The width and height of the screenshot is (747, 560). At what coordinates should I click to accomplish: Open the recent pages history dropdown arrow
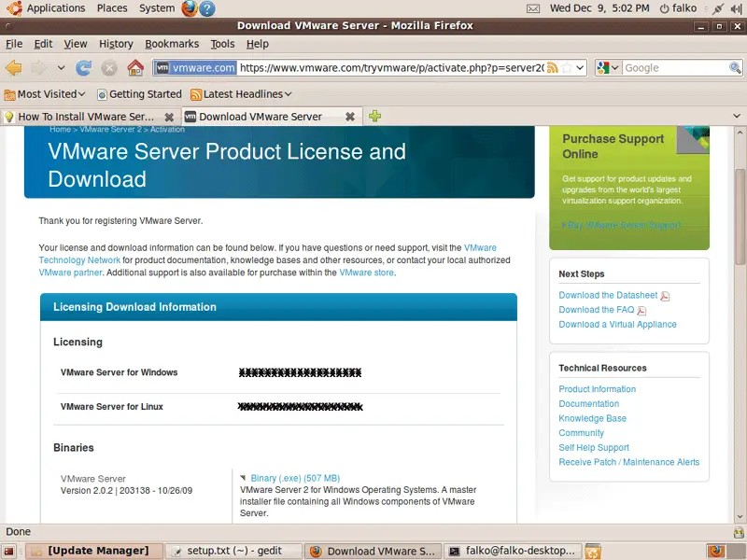click(x=61, y=67)
